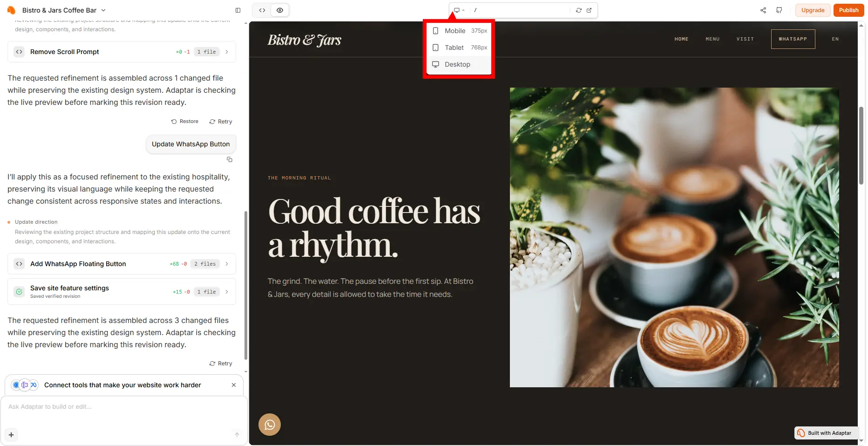Click the floating WhatsApp chat icon
The height and width of the screenshot is (446, 868).
pyautogui.click(x=270, y=425)
